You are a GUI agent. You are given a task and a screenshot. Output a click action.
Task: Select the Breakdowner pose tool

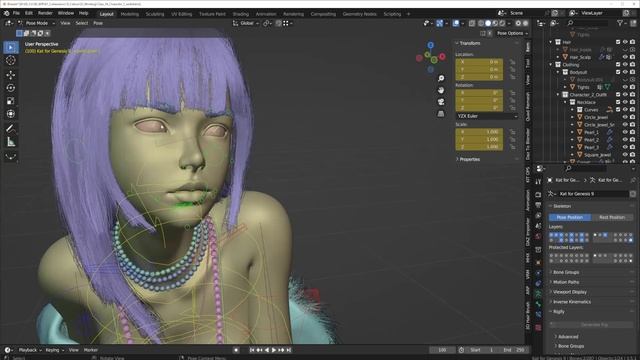click(x=11, y=156)
